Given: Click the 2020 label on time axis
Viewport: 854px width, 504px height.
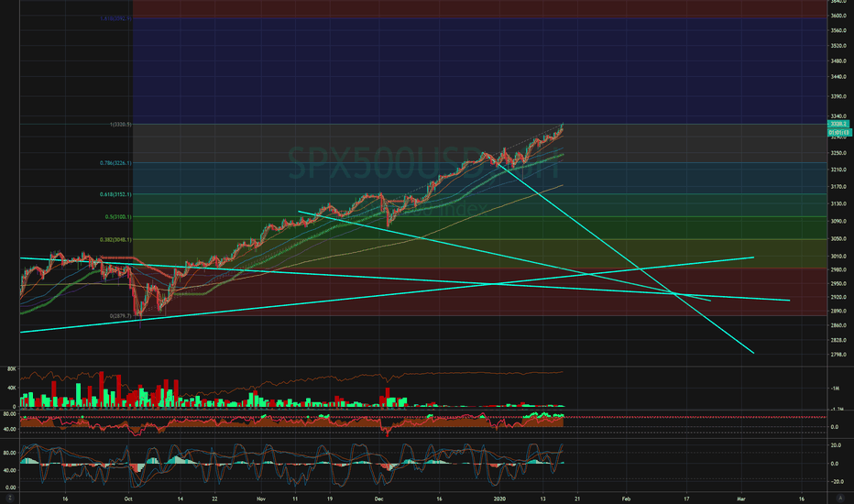Looking at the screenshot, I should pos(499,499).
